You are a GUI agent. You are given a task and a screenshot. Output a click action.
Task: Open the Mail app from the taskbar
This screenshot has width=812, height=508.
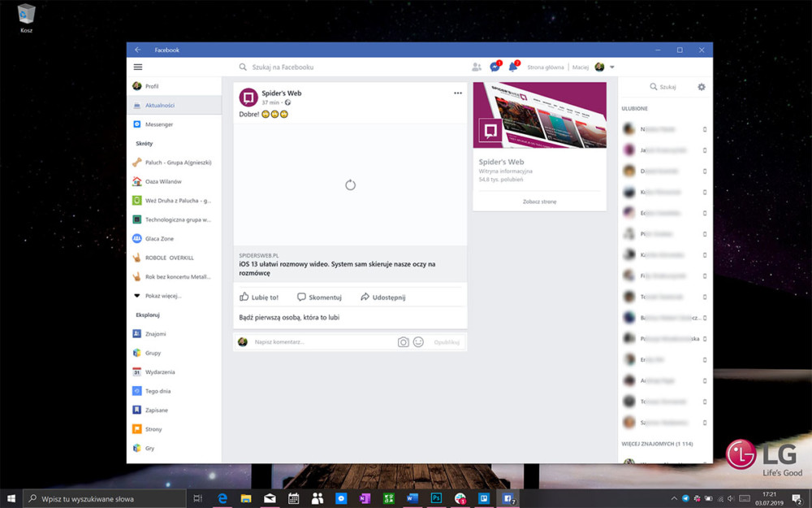[270, 499]
